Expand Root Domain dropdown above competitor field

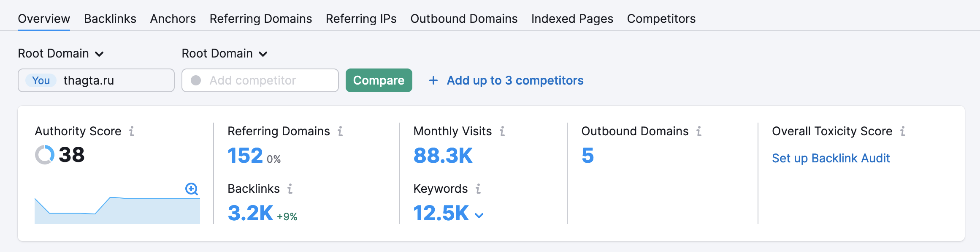coord(225,54)
